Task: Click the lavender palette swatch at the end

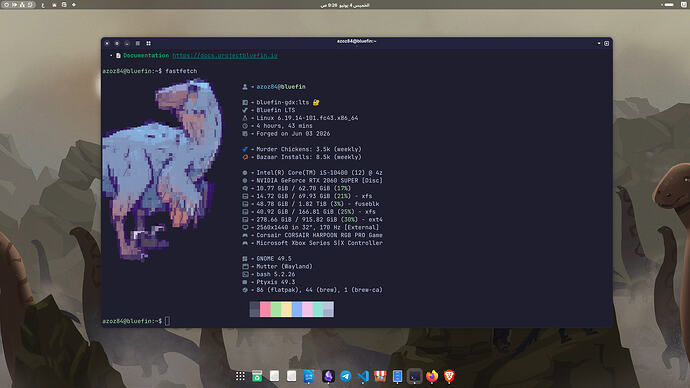Action: tap(329, 309)
